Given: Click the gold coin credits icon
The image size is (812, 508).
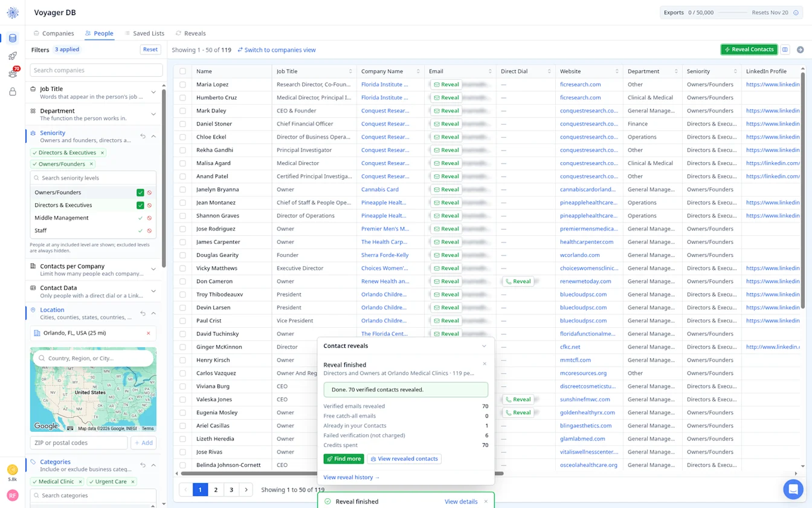Looking at the screenshot, I should (x=12, y=470).
